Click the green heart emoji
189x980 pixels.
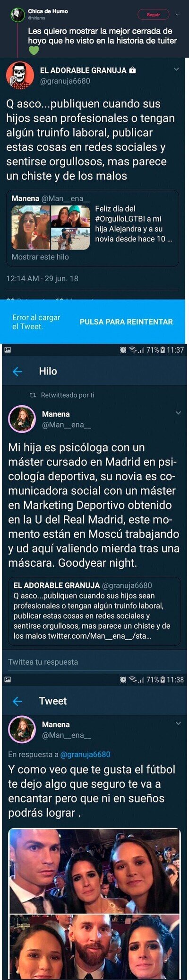tap(33, 50)
